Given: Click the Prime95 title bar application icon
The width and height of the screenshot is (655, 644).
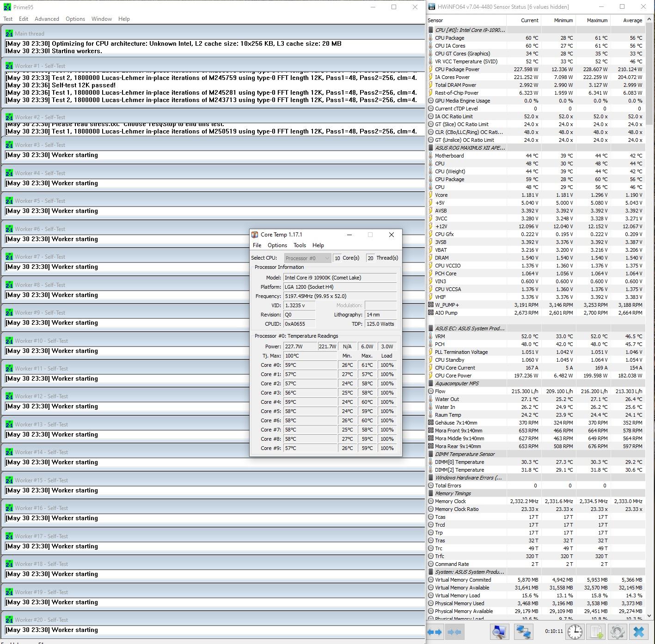Looking at the screenshot, I should click(x=7, y=7).
